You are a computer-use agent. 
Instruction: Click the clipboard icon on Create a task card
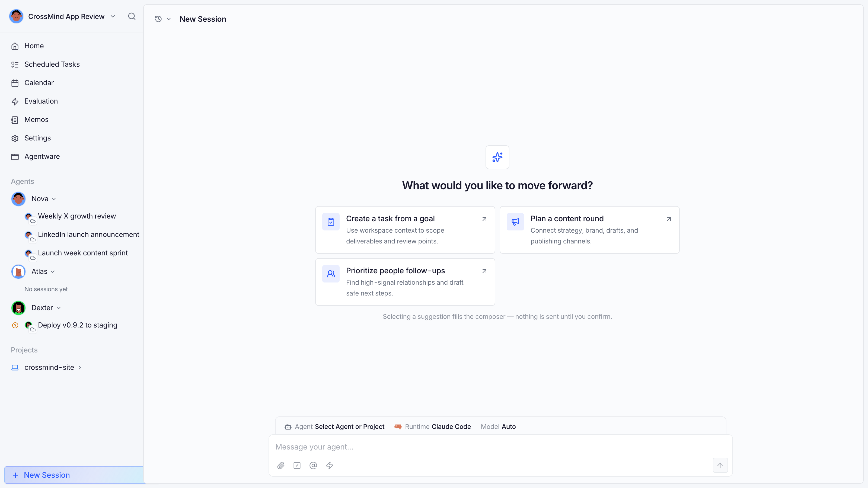coord(331,222)
